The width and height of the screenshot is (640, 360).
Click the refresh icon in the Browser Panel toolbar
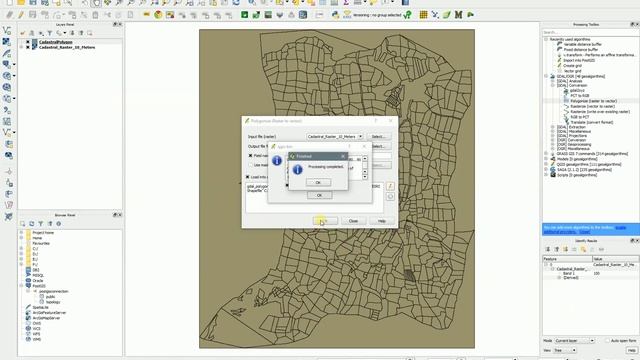[32, 224]
